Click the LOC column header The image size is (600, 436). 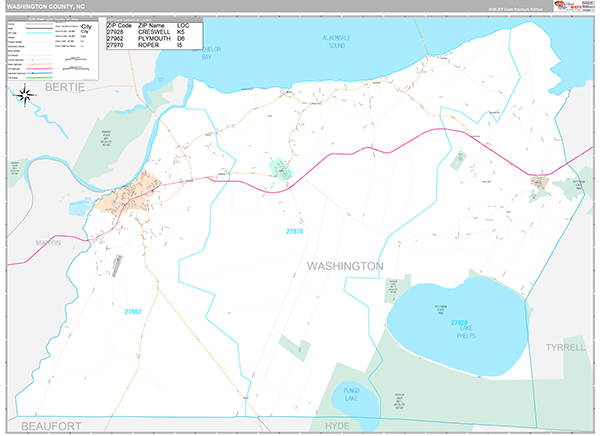[183, 26]
